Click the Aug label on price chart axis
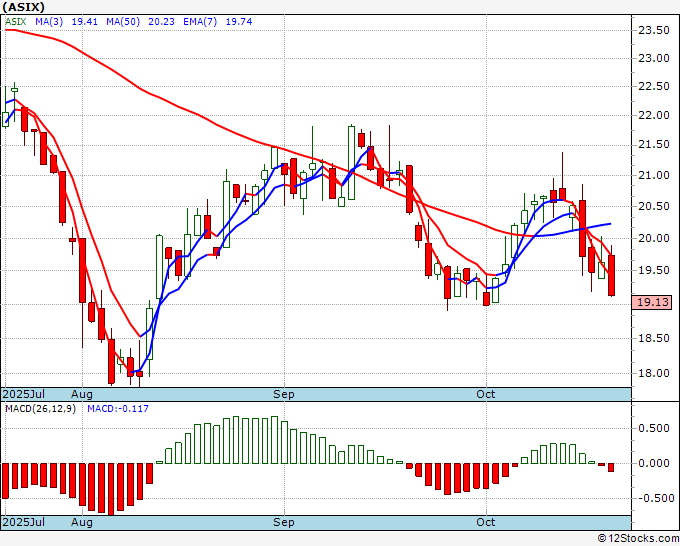This screenshot has height=546, width=680. 82,394
